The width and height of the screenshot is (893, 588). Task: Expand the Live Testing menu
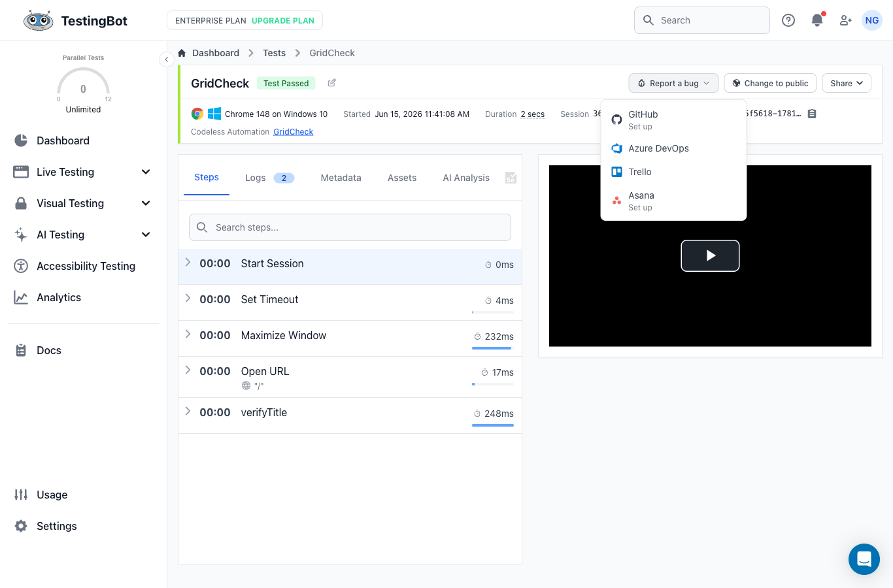[x=83, y=172]
